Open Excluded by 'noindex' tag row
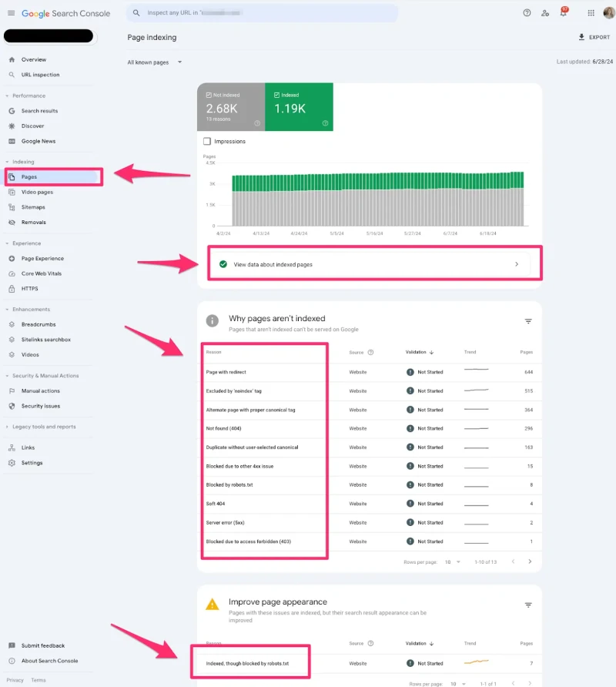Screen dimensions: 616x687 pos(370,390)
